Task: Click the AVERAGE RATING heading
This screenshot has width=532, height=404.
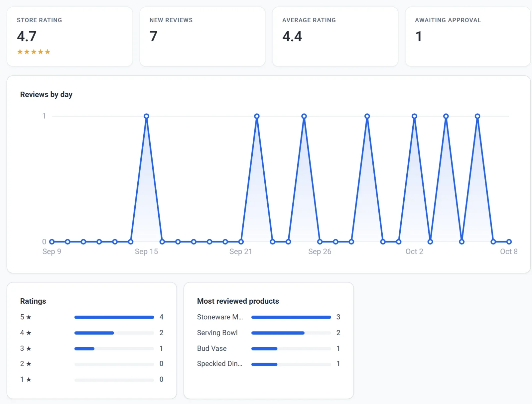Action: pyautogui.click(x=309, y=20)
